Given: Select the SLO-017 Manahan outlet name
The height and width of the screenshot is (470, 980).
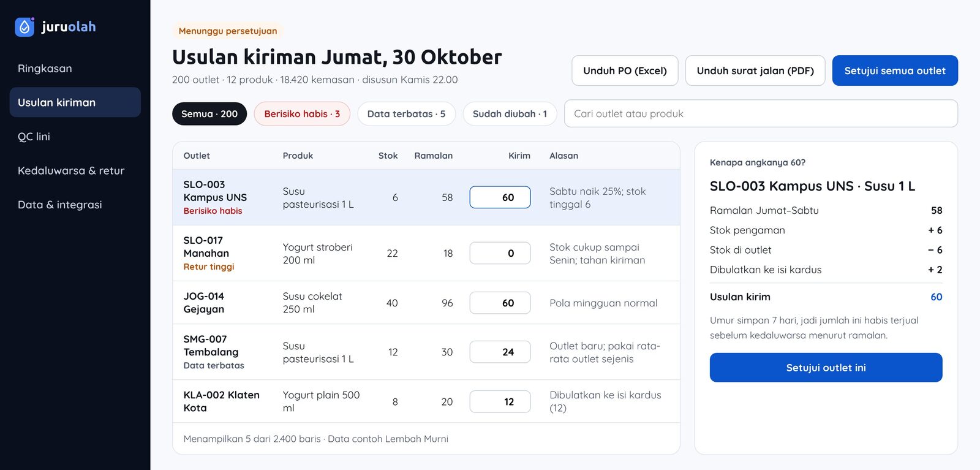Looking at the screenshot, I should coord(206,246).
